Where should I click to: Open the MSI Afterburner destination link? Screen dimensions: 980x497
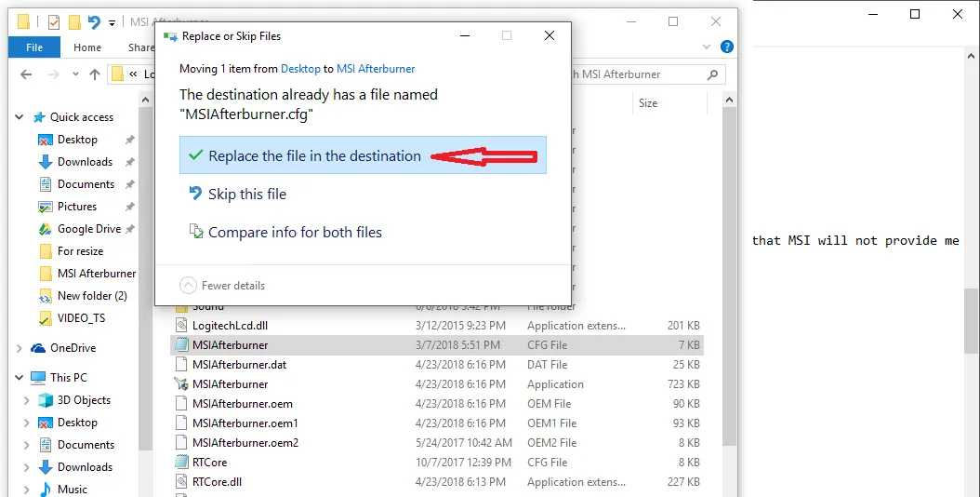click(x=376, y=69)
